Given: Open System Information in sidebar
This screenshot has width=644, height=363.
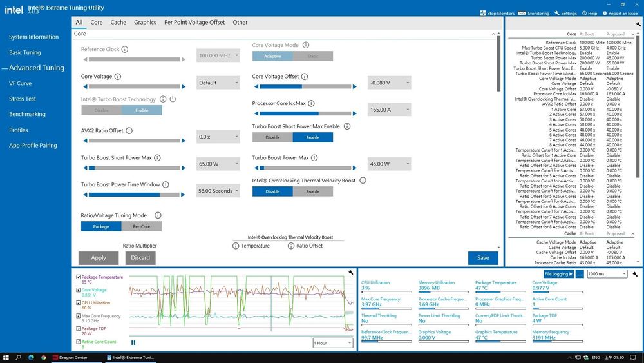Looking at the screenshot, I should click(33, 37).
